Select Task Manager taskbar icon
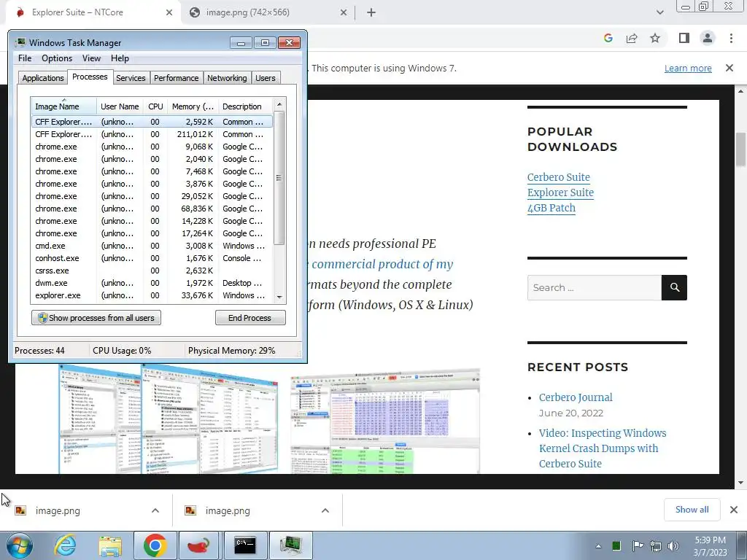 click(290, 545)
